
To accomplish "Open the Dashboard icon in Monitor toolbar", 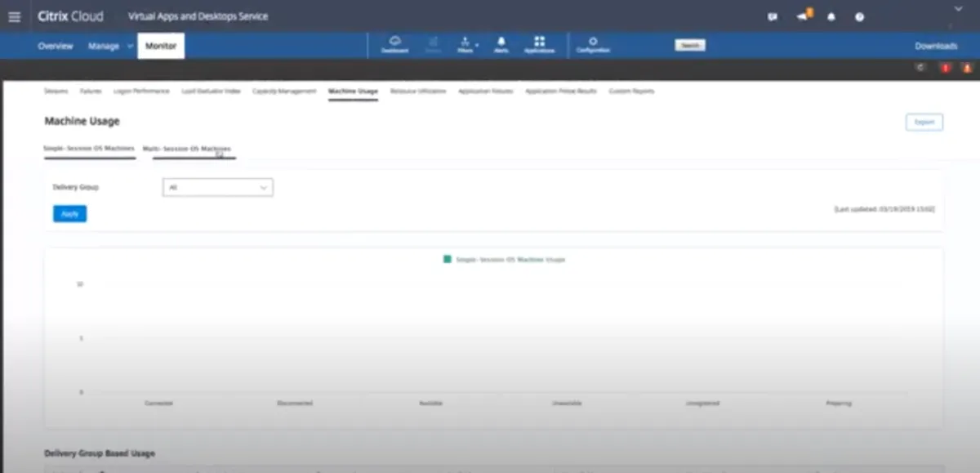I will coord(394,45).
